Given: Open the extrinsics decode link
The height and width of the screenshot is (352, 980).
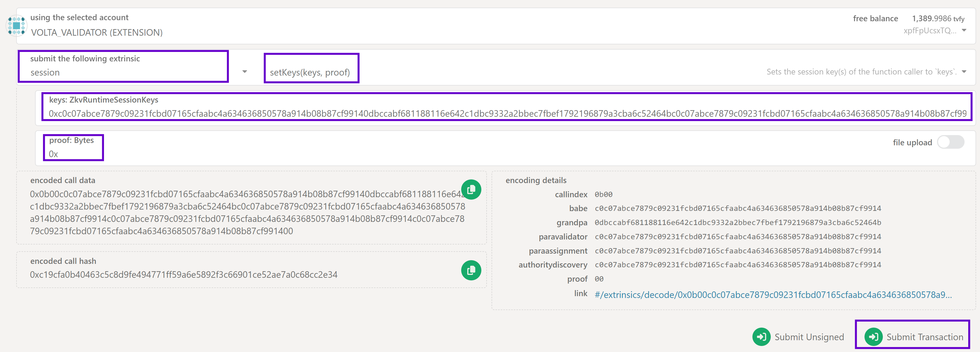Looking at the screenshot, I should 773,295.
